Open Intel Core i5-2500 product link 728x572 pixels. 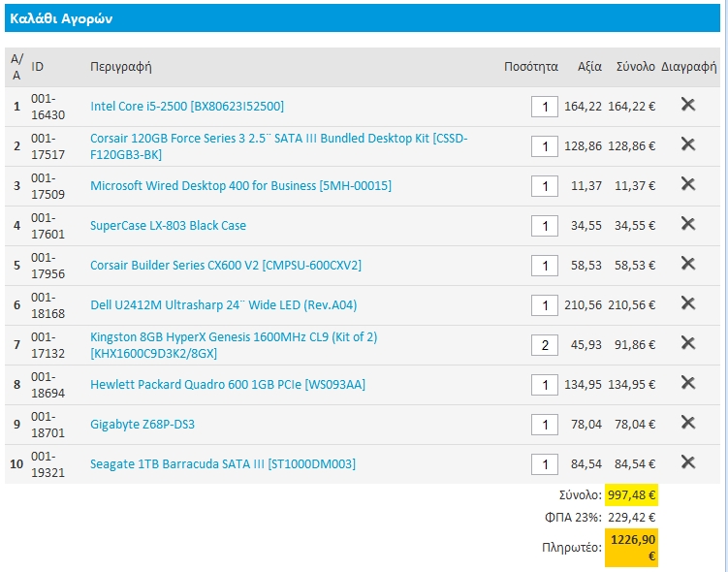(187, 107)
